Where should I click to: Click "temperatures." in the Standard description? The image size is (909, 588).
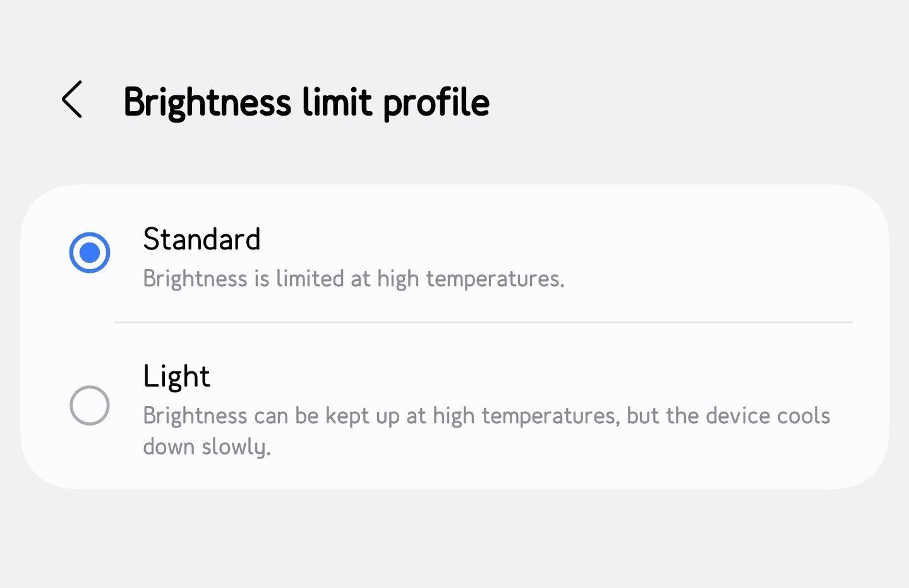(x=495, y=279)
